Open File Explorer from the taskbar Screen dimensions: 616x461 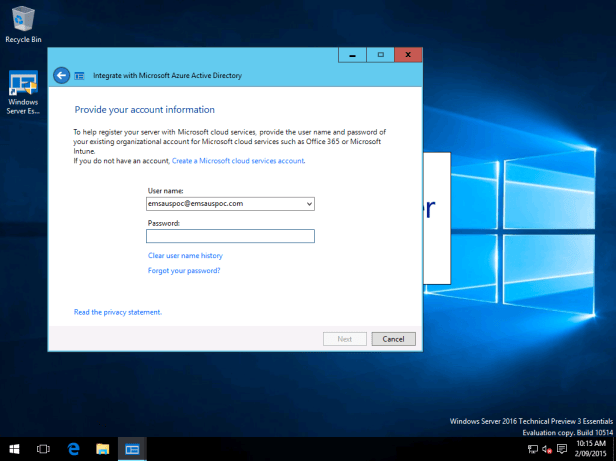click(x=102, y=449)
